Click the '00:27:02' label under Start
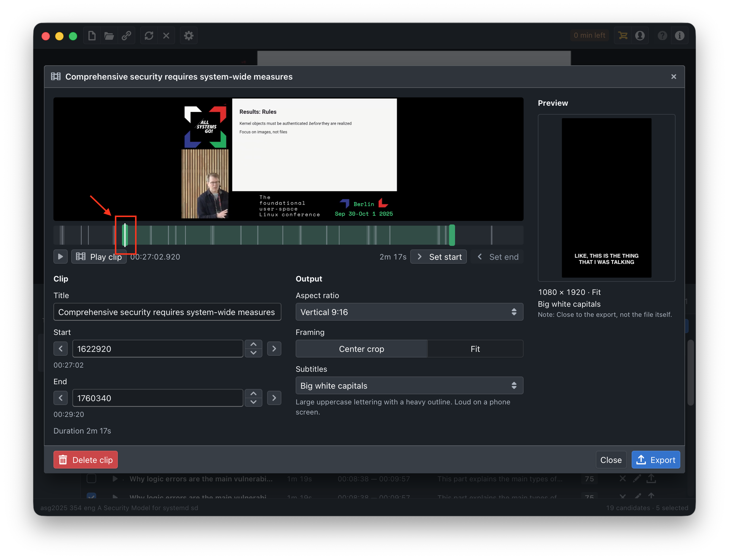729x560 pixels. pos(69,365)
